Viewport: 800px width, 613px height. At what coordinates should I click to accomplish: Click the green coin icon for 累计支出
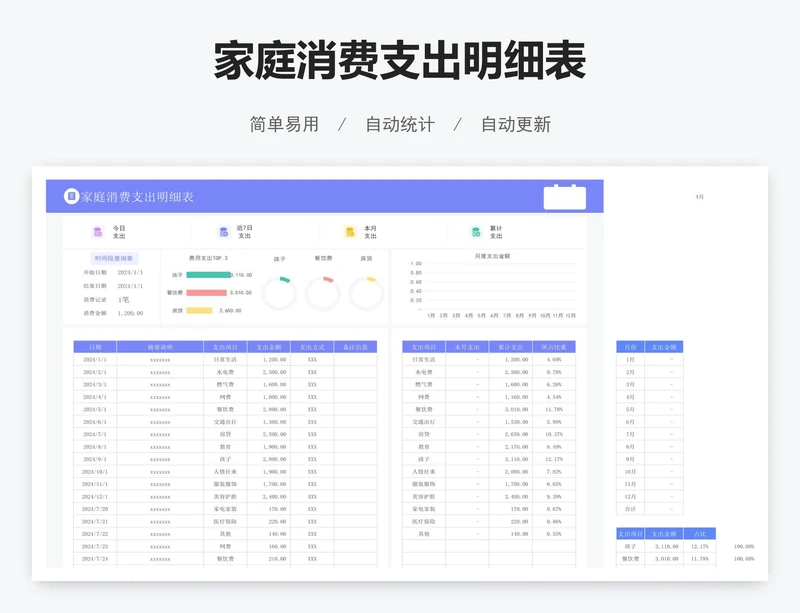coord(476,232)
